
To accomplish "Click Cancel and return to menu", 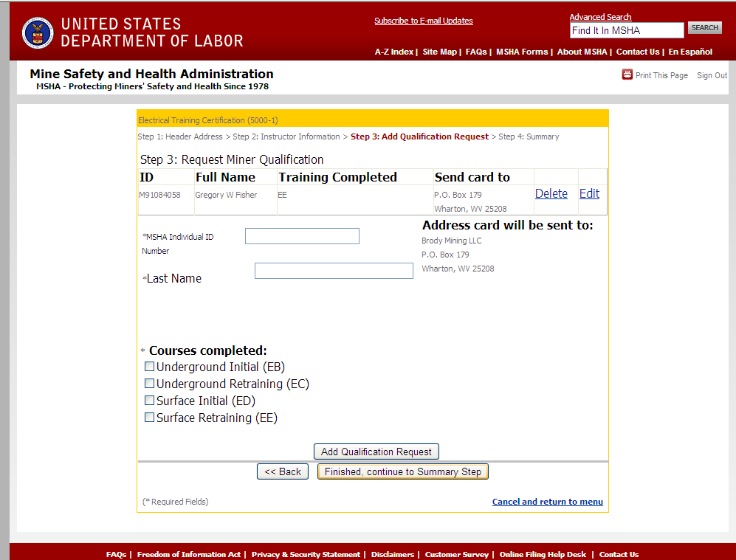I will 547,502.
